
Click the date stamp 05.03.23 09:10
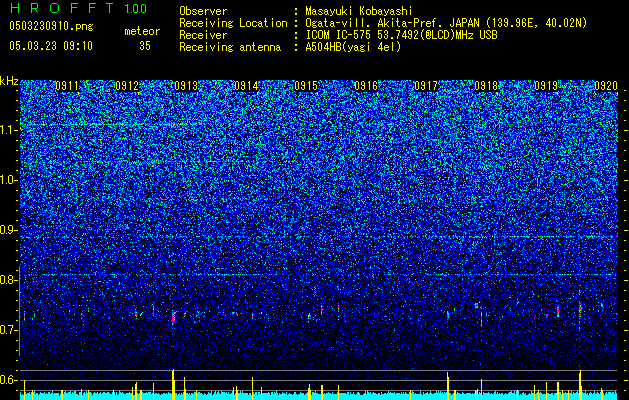coord(51,46)
